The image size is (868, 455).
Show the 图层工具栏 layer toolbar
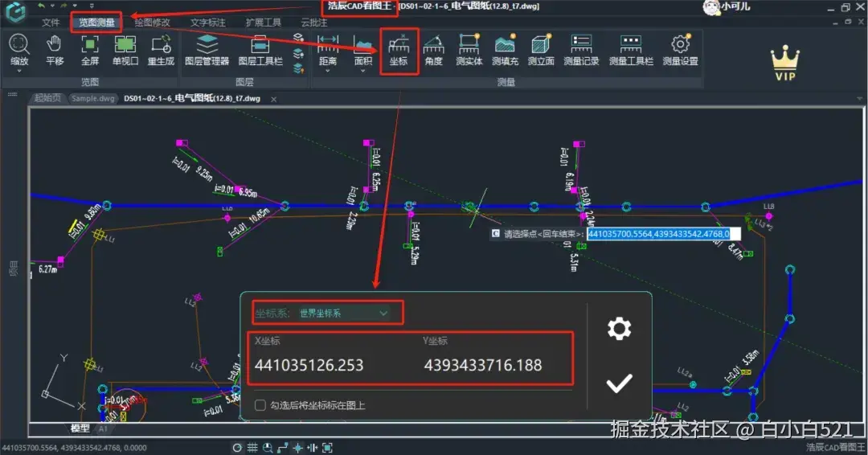coord(260,50)
